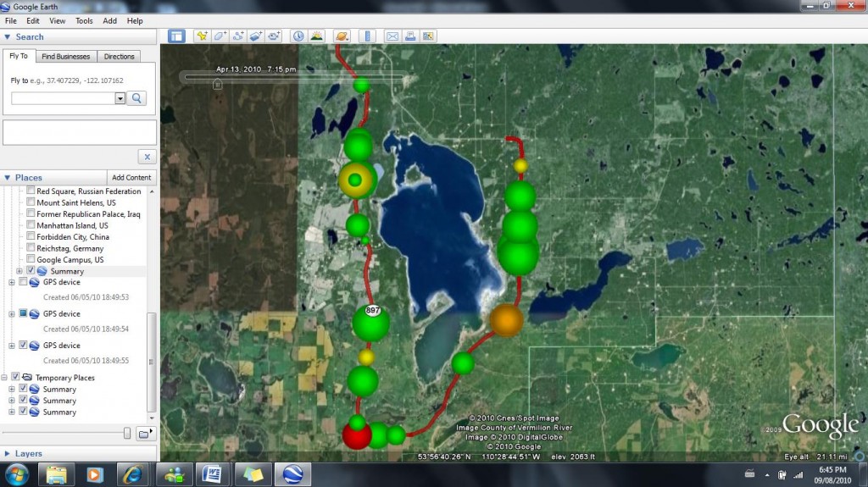Enable Former Republican Palace, Iraq checkbox
Screen dimensions: 868x487
[31, 213]
